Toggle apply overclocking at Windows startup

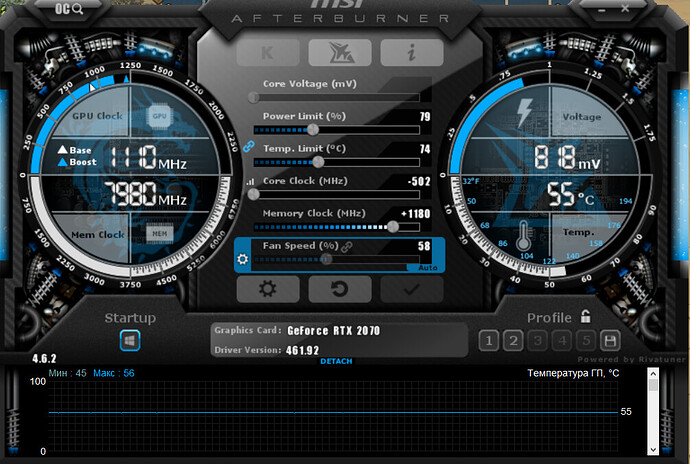click(x=131, y=341)
